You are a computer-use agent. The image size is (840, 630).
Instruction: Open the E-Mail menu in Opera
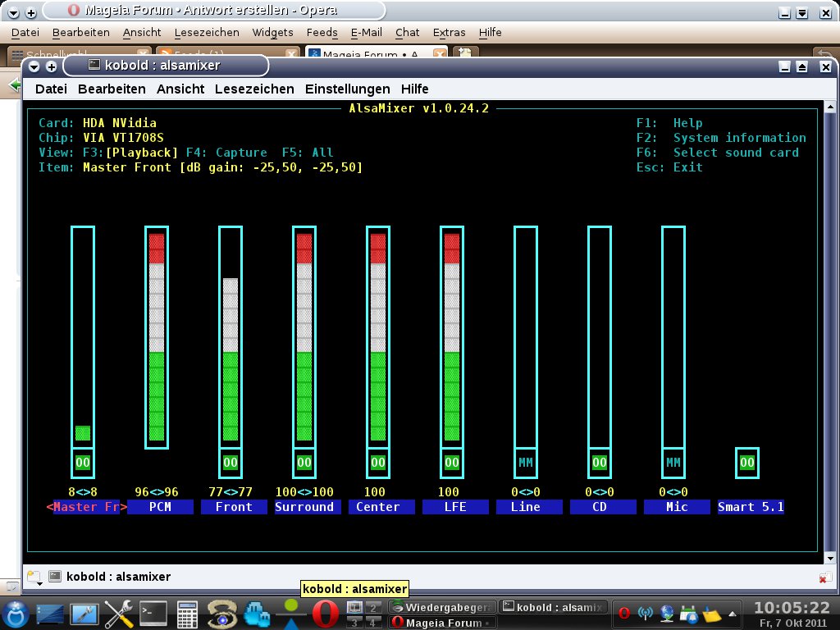[x=367, y=33]
